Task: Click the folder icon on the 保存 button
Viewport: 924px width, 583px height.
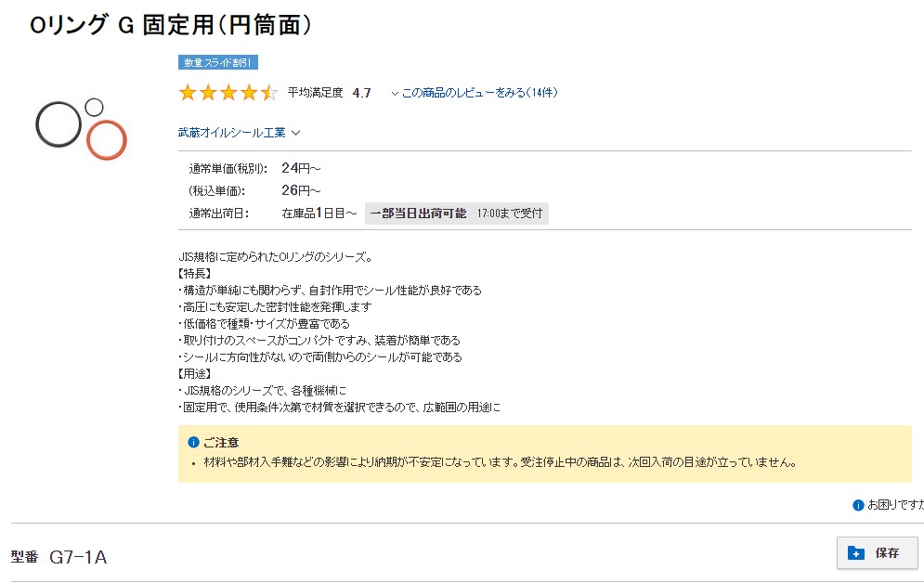Action: point(856,553)
